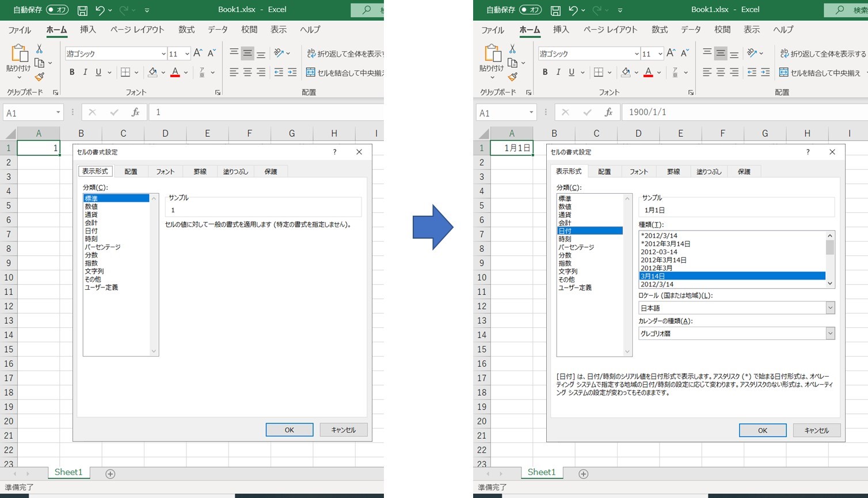Expand Name Box dropdown in left window

click(58, 112)
